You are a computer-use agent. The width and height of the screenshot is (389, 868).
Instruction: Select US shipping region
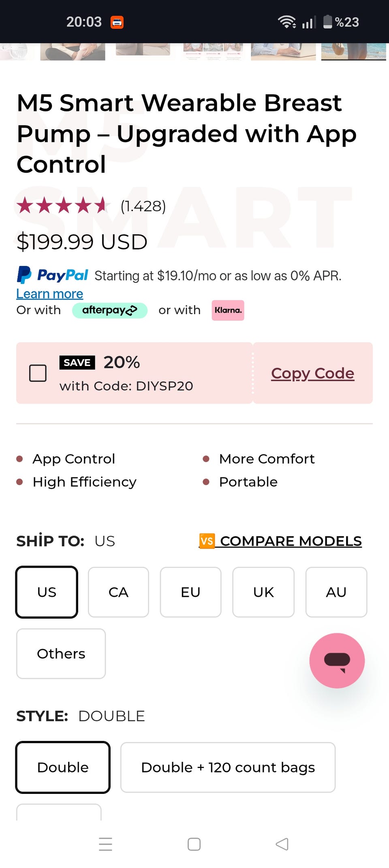47,592
